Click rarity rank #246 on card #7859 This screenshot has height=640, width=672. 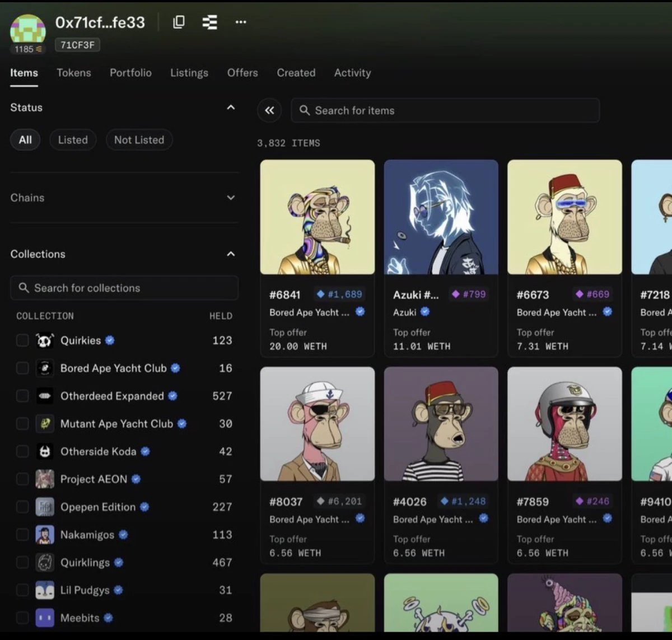click(592, 501)
